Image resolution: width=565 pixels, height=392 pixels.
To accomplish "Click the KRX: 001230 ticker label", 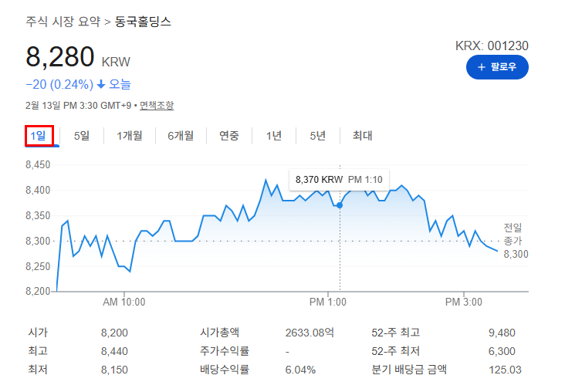I will (492, 46).
